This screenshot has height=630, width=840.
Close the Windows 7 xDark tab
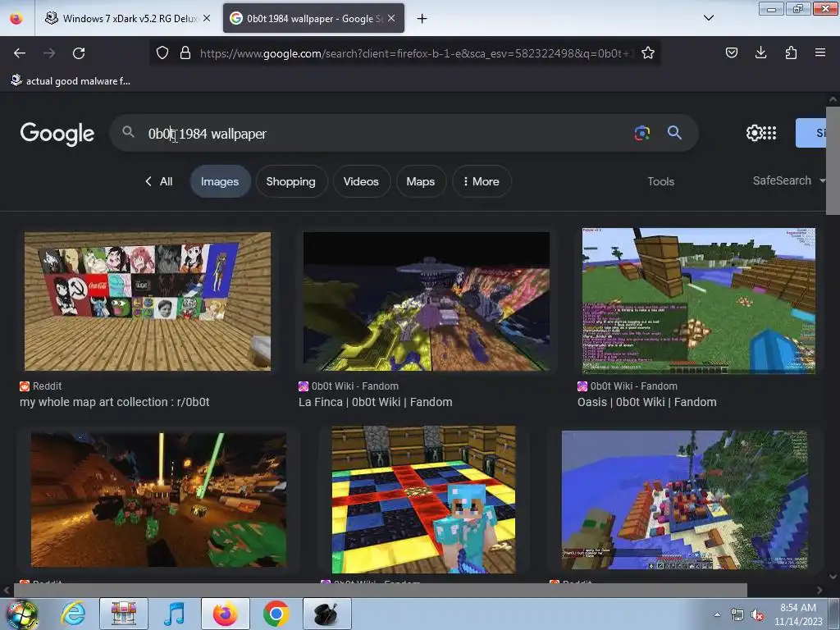(x=207, y=18)
